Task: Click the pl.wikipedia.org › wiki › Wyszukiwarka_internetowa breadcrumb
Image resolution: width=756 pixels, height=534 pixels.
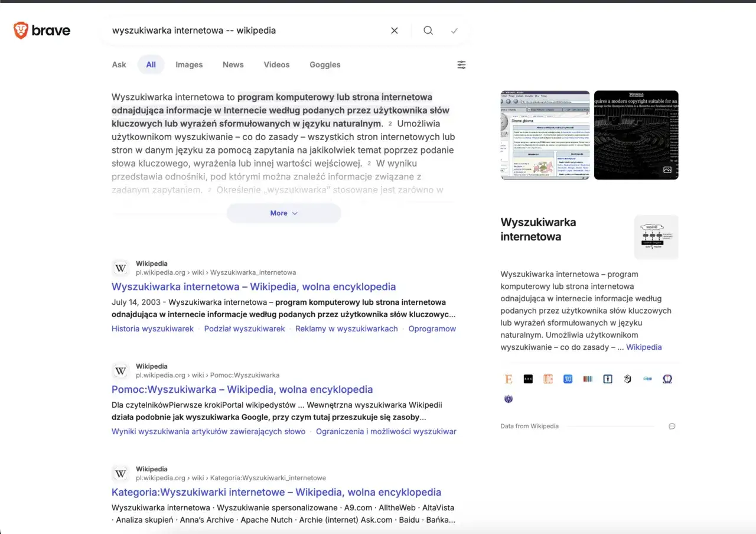Action: [216, 273]
